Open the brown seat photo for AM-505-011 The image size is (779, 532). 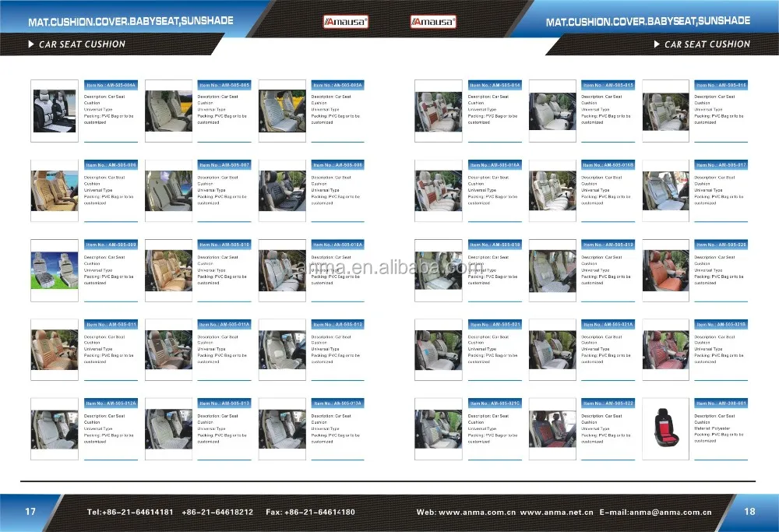click(55, 349)
